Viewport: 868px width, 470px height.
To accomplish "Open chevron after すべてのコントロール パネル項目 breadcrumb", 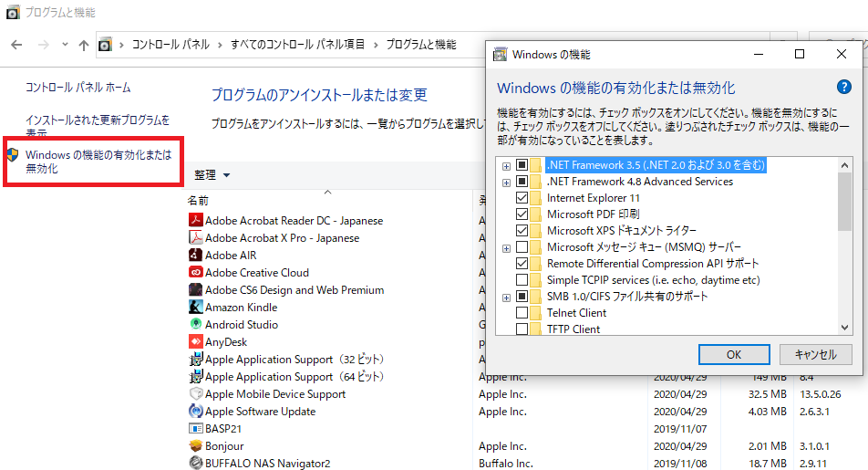I will pyautogui.click(x=376, y=45).
